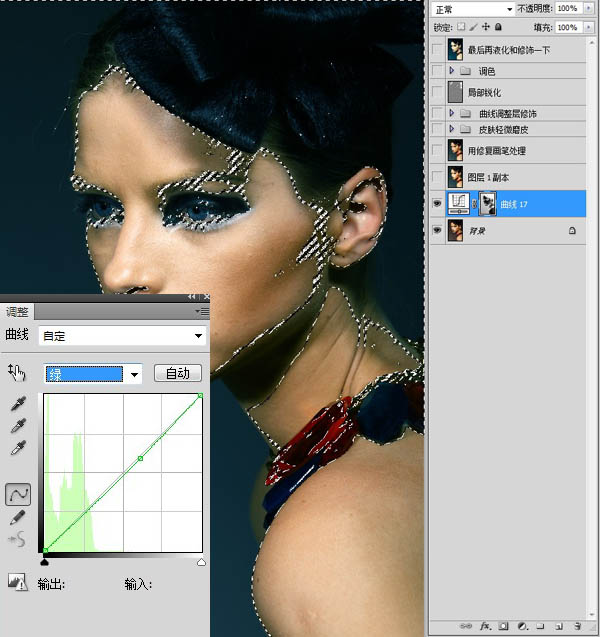Click the mask link icon on 曲线 17

[474, 204]
